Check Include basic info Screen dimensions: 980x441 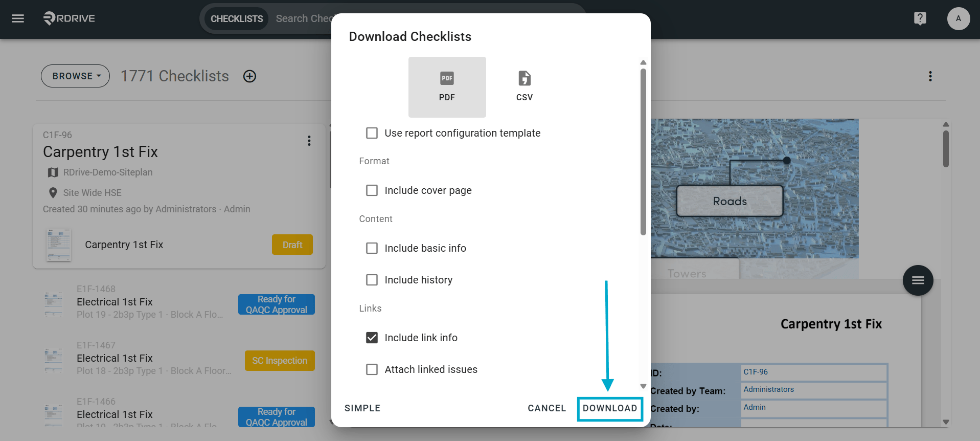pos(372,248)
